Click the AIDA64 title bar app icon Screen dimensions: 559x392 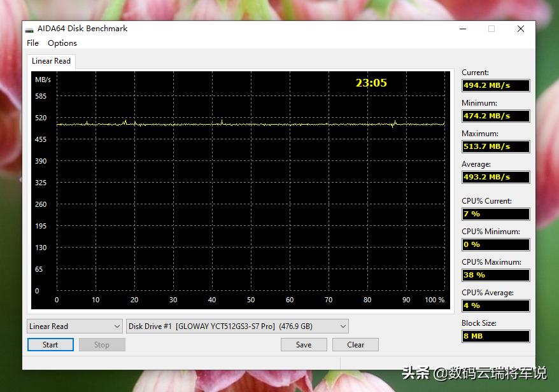tap(29, 29)
